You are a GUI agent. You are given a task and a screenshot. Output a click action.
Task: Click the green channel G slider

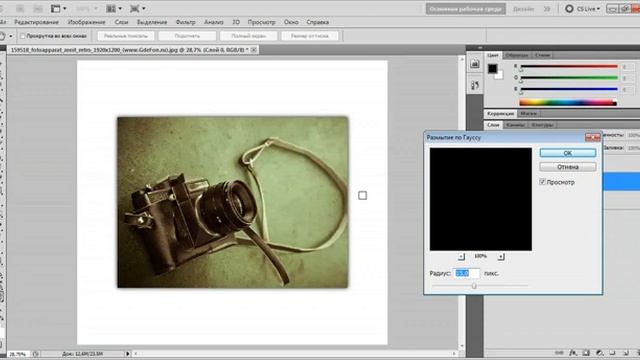(x=569, y=78)
